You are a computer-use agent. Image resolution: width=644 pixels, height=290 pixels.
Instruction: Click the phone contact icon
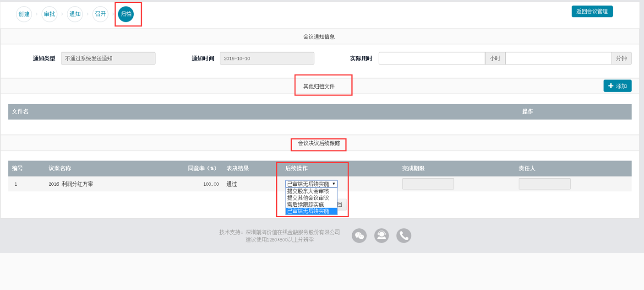[404, 236]
